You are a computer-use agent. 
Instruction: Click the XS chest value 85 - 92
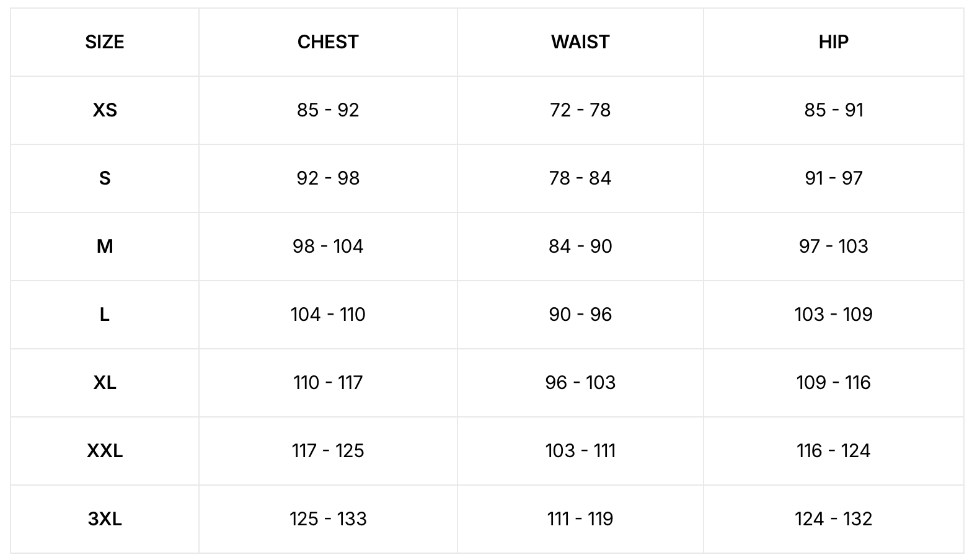point(328,110)
